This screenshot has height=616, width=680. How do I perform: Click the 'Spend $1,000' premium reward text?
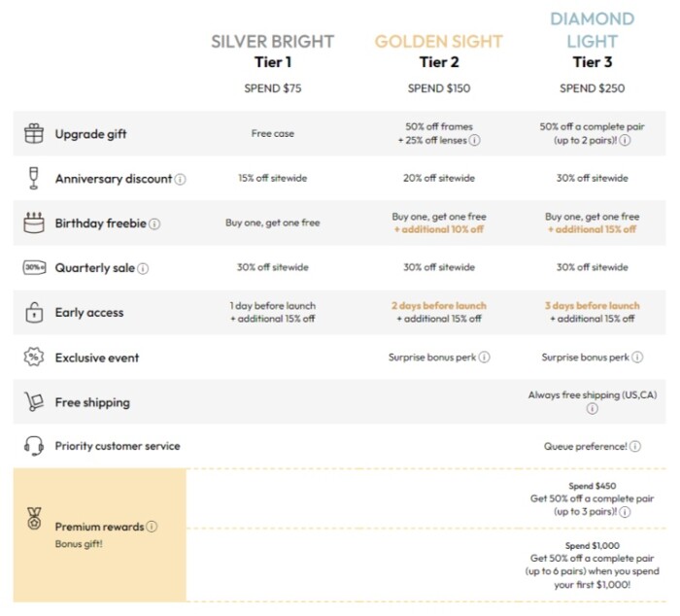coord(593,546)
